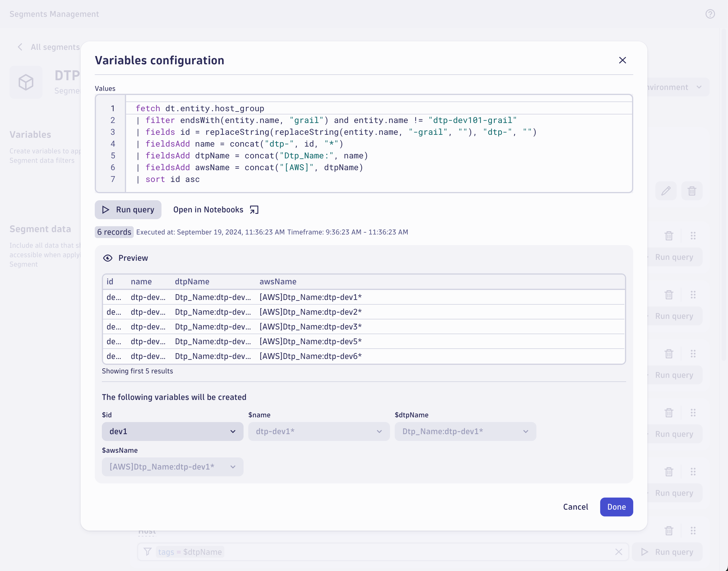Click the pencil edit icon in the background panel
Viewport: 728px width, 571px height.
(x=666, y=191)
